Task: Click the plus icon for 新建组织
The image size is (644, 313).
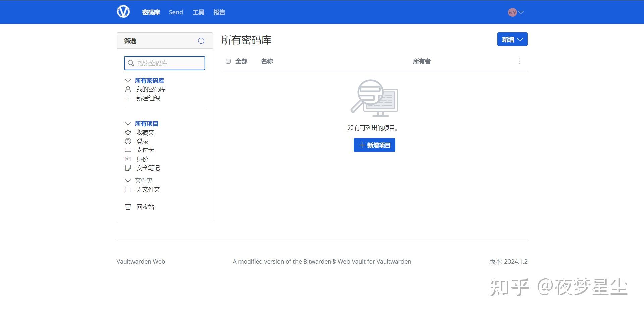Action: pos(128,98)
